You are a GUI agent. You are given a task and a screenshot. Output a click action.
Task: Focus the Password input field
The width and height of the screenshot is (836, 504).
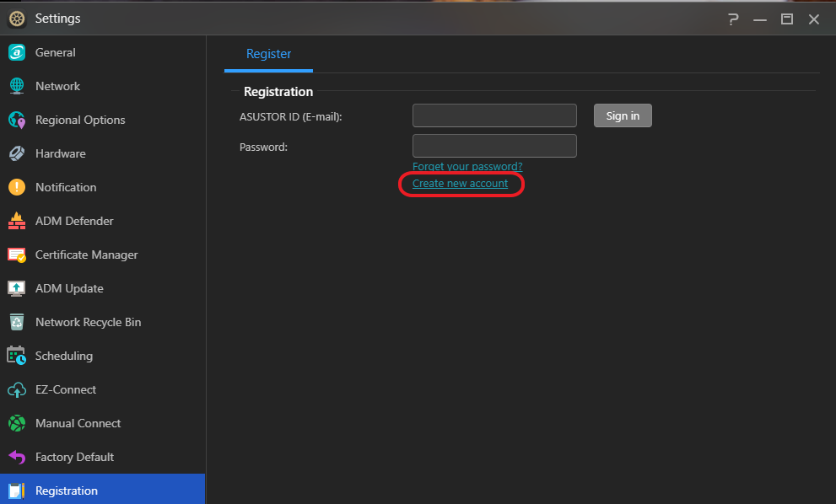point(494,146)
